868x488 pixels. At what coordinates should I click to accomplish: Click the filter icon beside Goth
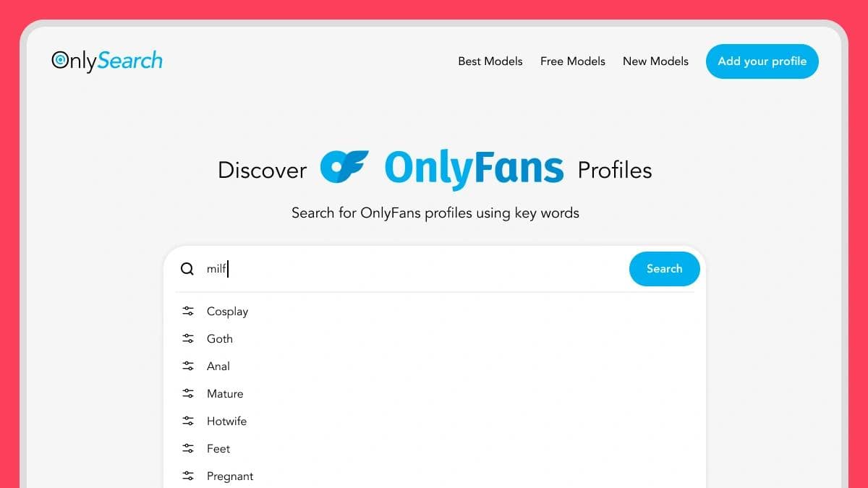[x=187, y=338]
